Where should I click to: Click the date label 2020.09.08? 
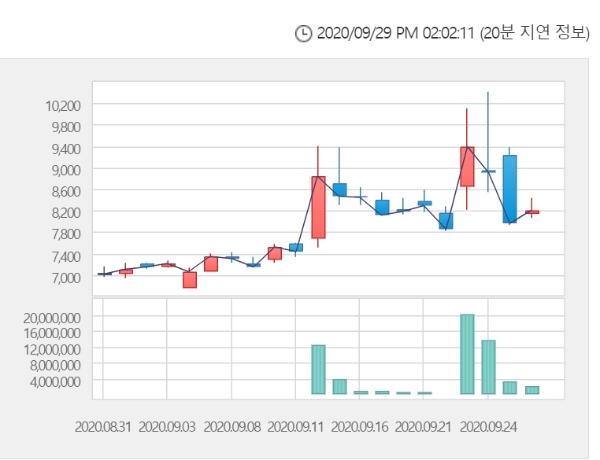click(232, 427)
